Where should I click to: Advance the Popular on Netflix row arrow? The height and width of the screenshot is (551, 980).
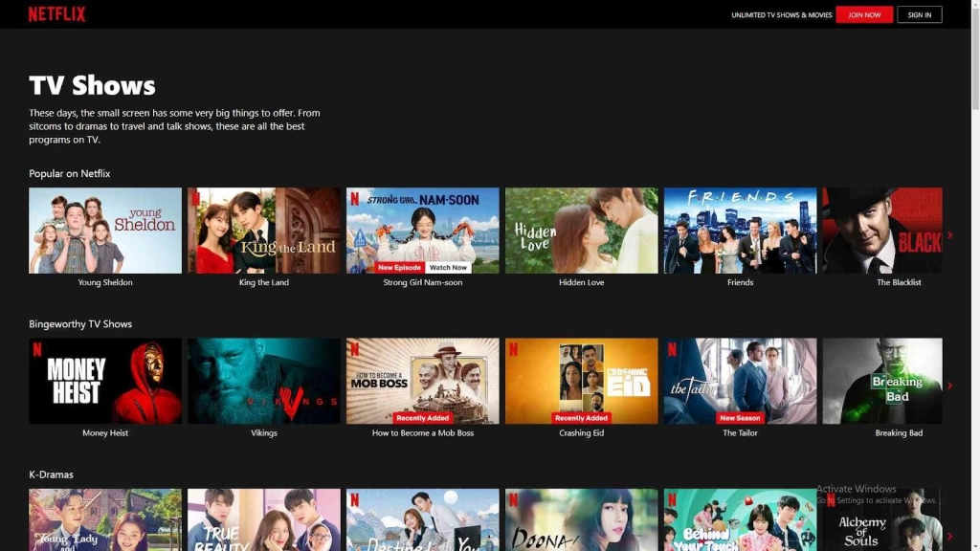pyautogui.click(x=950, y=235)
